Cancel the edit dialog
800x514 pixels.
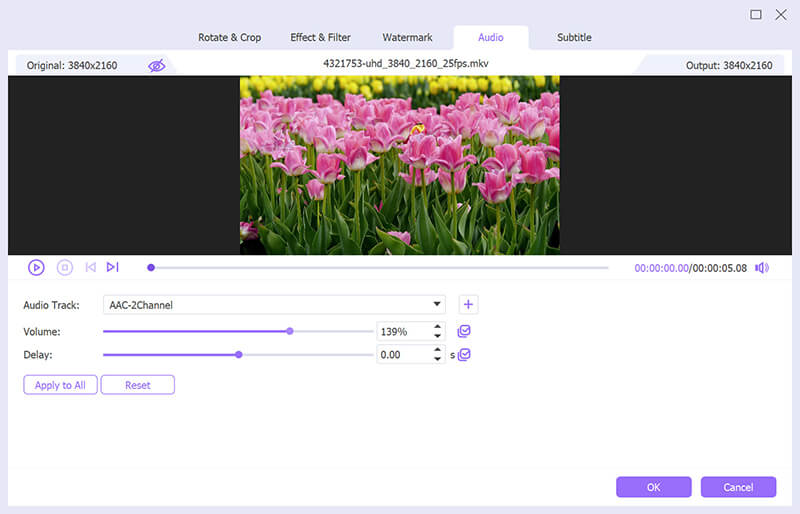click(738, 487)
